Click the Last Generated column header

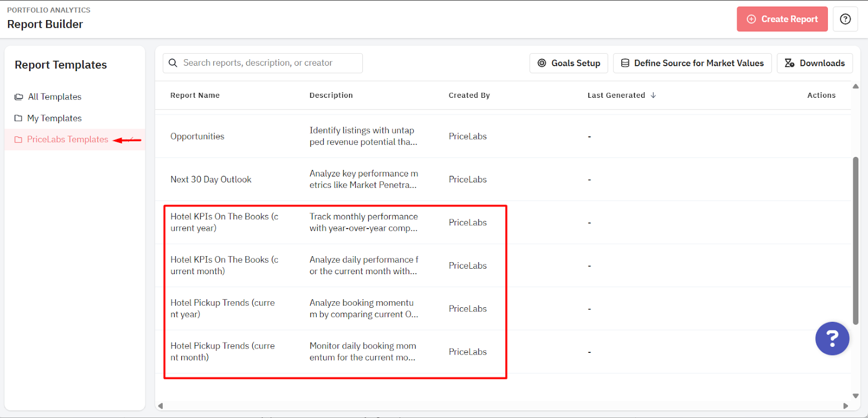tap(616, 95)
